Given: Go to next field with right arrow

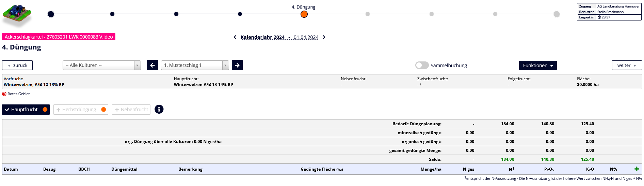Looking at the screenshot, I should click(x=237, y=65).
